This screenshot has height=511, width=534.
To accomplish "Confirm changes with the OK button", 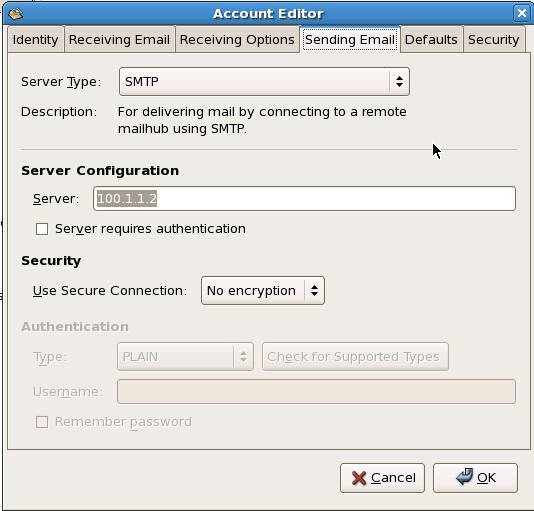I will [475, 478].
